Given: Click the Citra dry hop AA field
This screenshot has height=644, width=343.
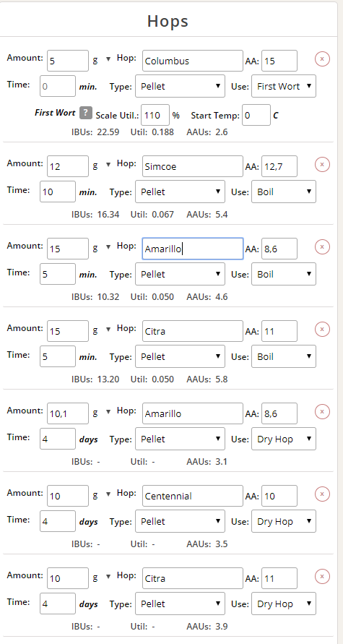Looking at the screenshot, I should (x=279, y=578).
